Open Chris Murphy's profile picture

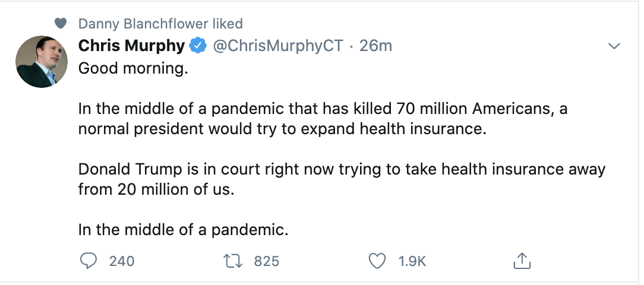click(41, 62)
